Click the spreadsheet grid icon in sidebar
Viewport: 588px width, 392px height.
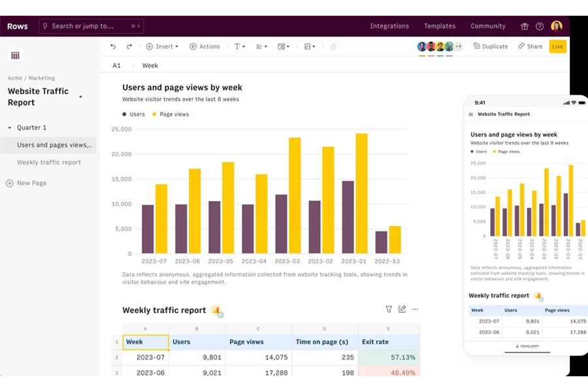pos(15,56)
